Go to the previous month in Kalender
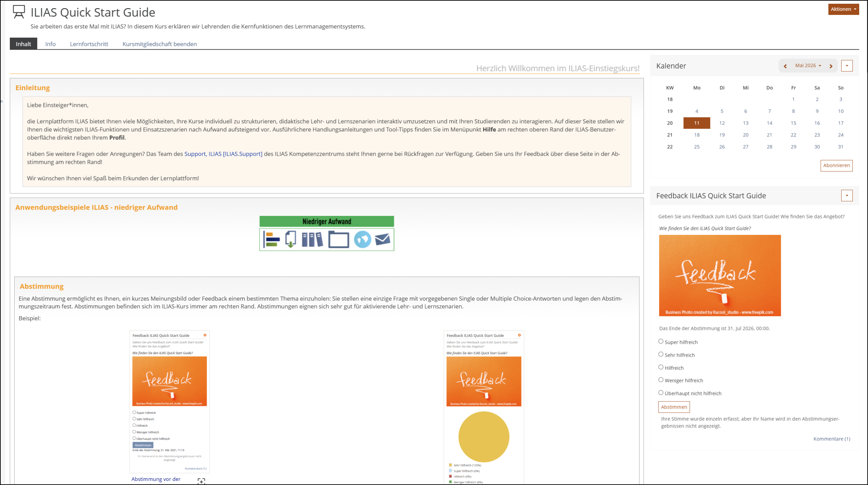868x485 pixels. (x=785, y=66)
